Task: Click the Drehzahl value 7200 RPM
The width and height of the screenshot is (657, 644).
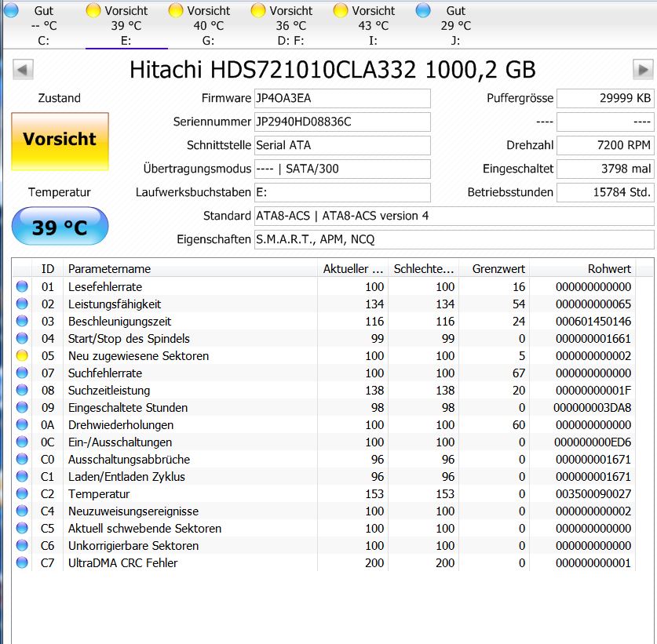Action: pyautogui.click(x=605, y=145)
